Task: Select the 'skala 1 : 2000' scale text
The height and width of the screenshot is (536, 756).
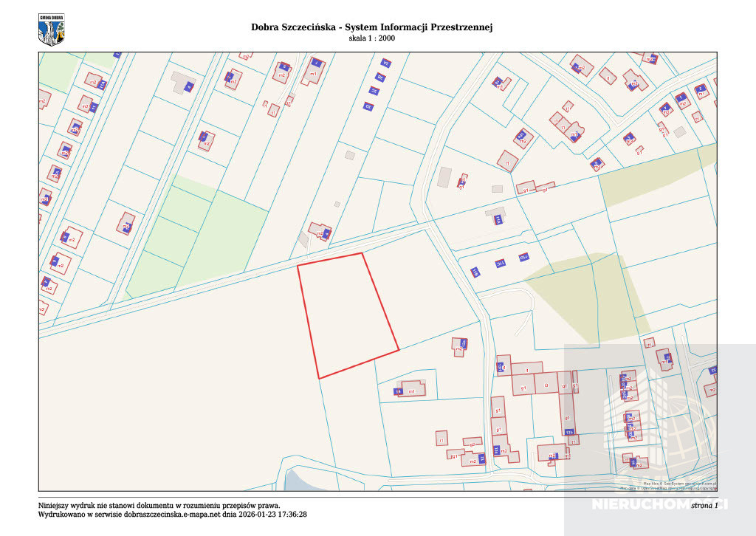Action: coord(372,38)
